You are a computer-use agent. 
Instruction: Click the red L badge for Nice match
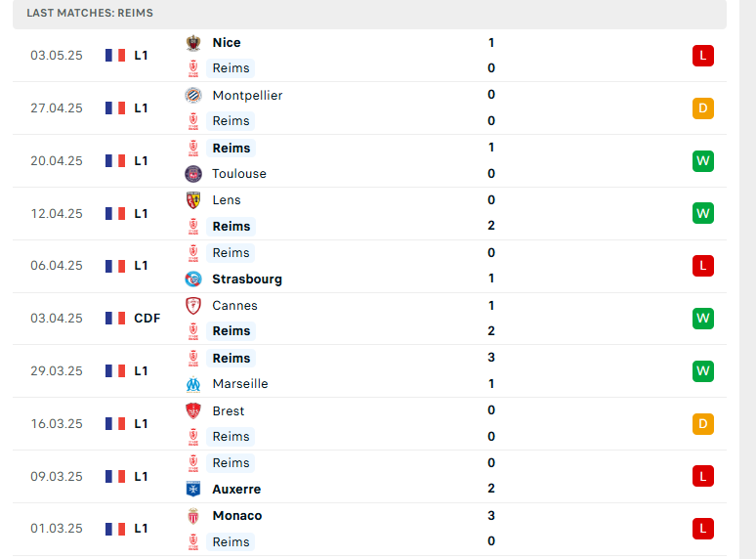coord(703,56)
